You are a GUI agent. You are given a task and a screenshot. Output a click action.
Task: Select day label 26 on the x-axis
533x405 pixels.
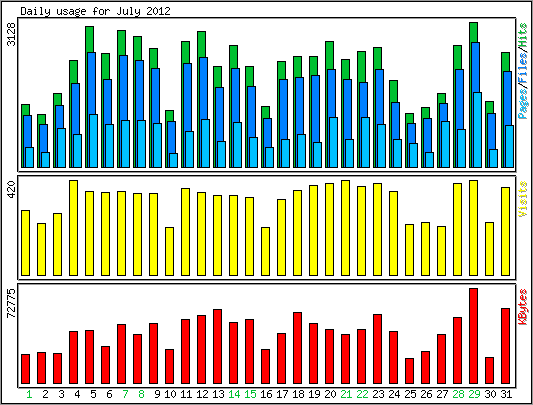pos(426,394)
